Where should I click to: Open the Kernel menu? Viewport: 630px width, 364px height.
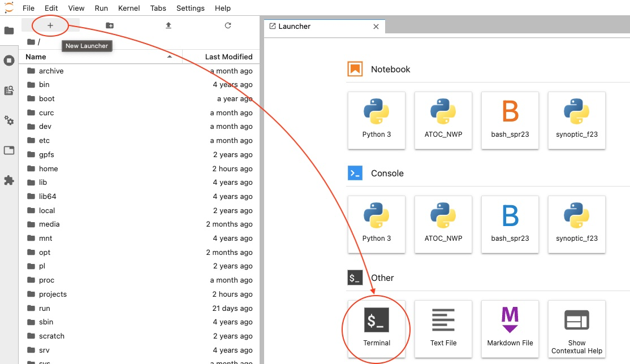(129, 8)
